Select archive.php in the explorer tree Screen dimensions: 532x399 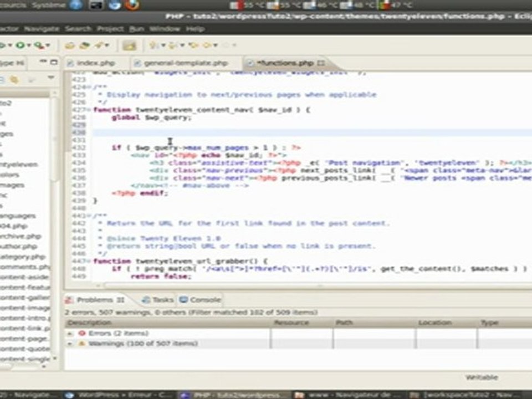pyautogui.click(x=21, y=237)
